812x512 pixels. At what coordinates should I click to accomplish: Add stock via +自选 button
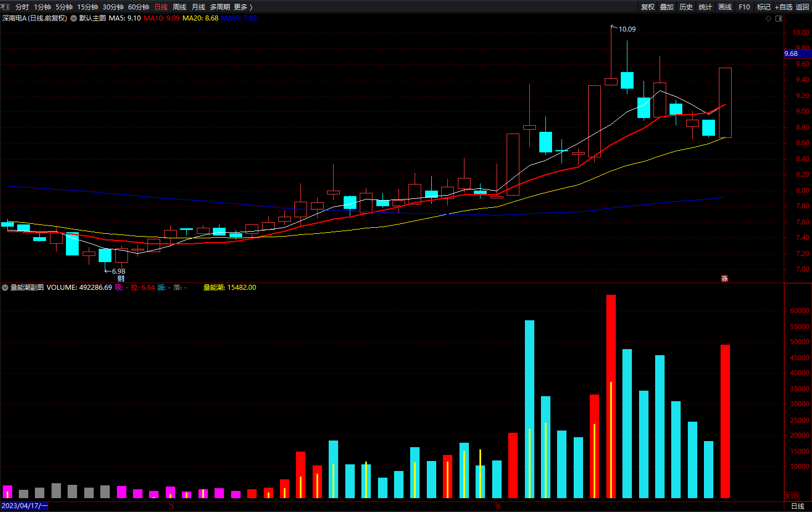784,7
